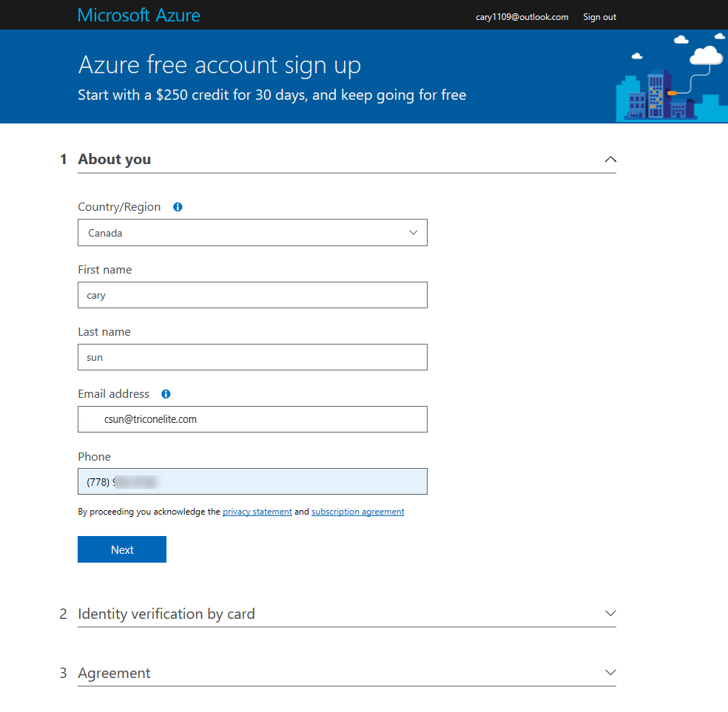Focus the Email address input field
Screen dimensions: 728x712
click(252, 419)
